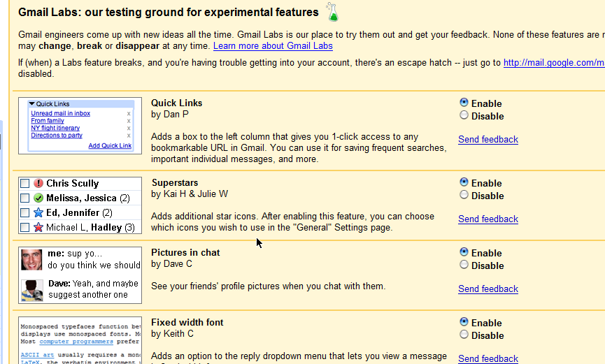Enable Fixed width font
Viewport: 605px width, 364px height.
tap(464, 321)
